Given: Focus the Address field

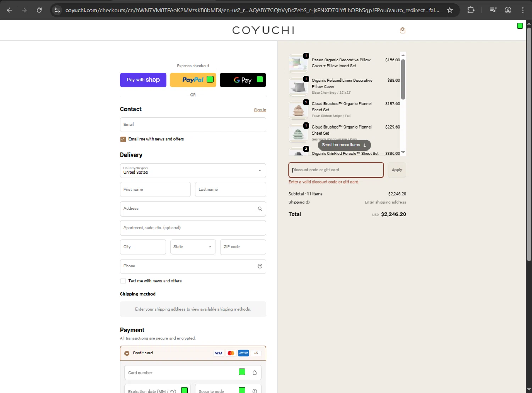Looking at the screenshot, I should (193, 209).
